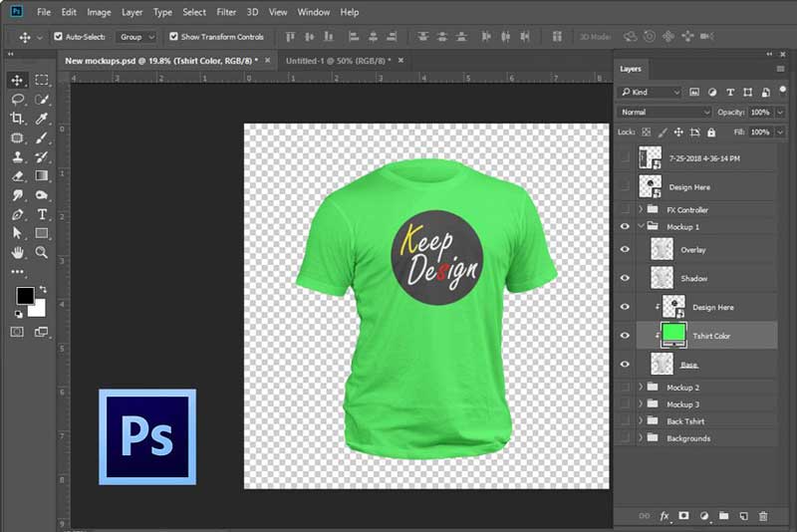The width and height of the screenshot is (797, 532).
Task: Click the delete layer trash icon
Action: coord(763,515)
